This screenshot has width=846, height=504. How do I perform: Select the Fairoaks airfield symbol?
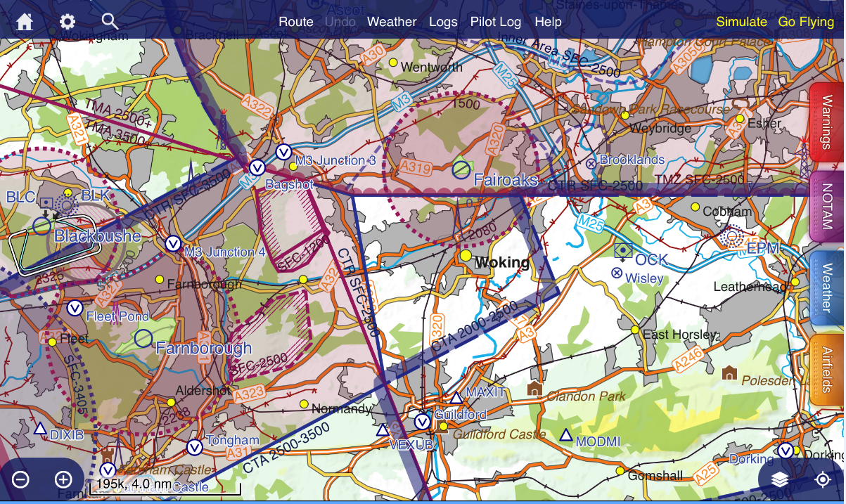(461, 169)
